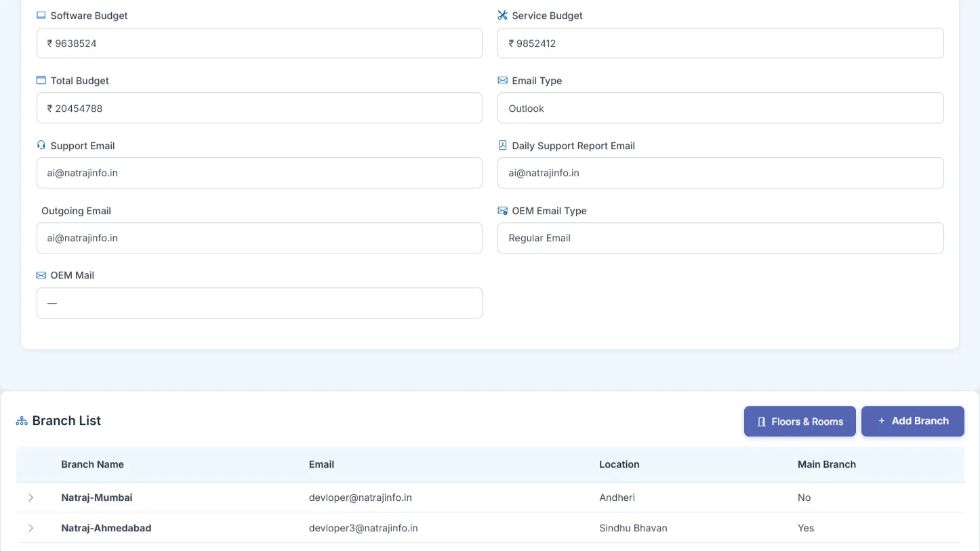Click the Main Branch value No for Natraj-Mumbai
Viewport: 980px width, 551px height.
point(804,497)
